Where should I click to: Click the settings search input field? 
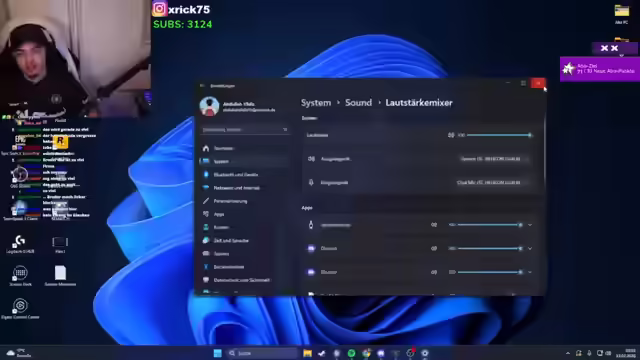[x=245, y=130]
